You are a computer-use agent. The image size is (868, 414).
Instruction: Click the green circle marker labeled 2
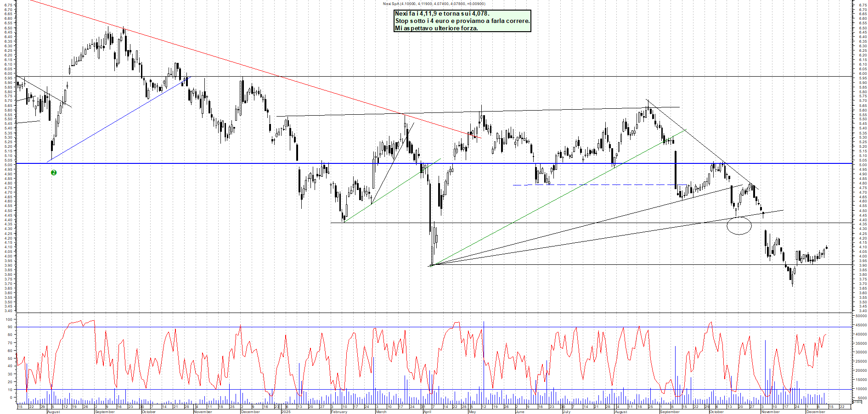(x=54, y=173)
